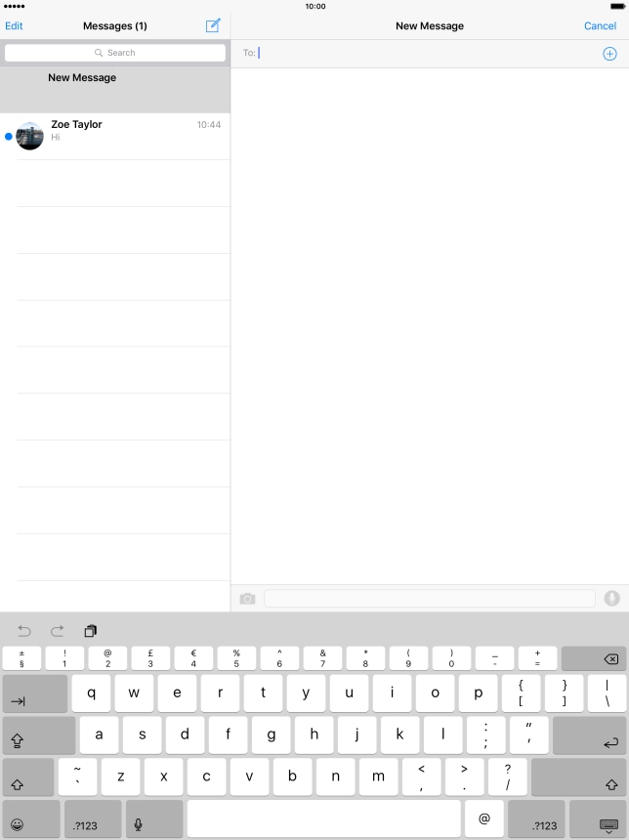
Task: Tap Edit in the Messages list
Action: (x=14, y=25)
